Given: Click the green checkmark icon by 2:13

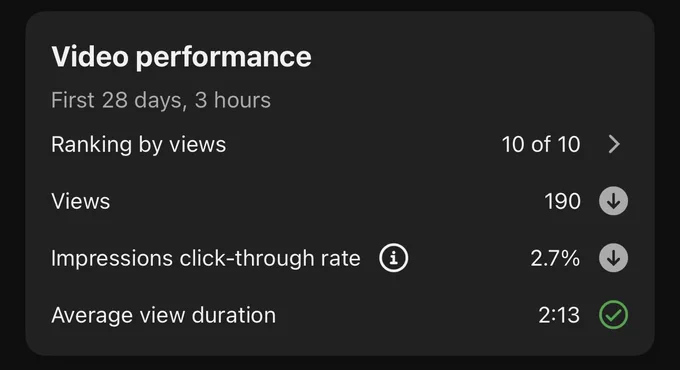Looking at the screenshot, I should (x=613, y=314).
